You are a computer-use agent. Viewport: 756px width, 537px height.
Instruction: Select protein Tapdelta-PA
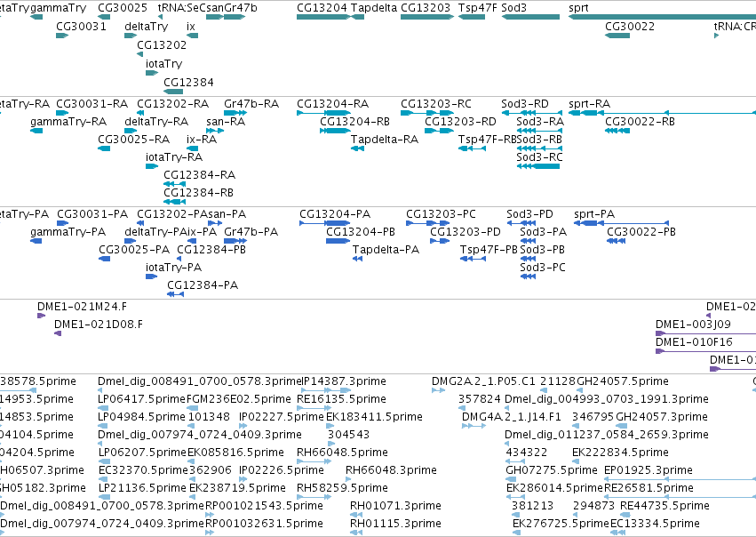(x=386, y=250)
